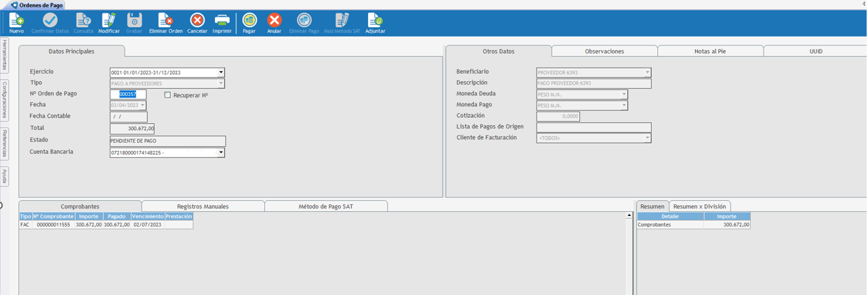Open the Ejercicio dropdown
868x295 pixels.
click(221, 72)
